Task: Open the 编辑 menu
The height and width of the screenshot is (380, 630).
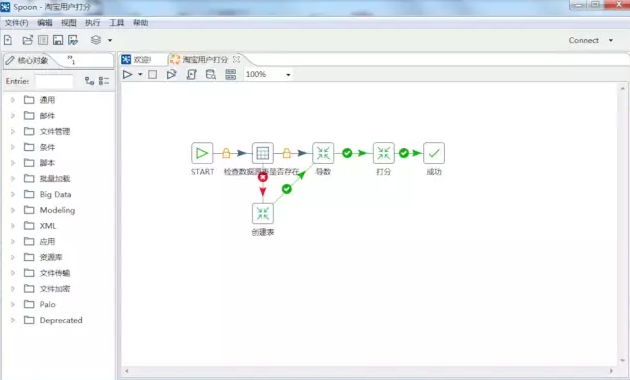Action: coord(45,23)
